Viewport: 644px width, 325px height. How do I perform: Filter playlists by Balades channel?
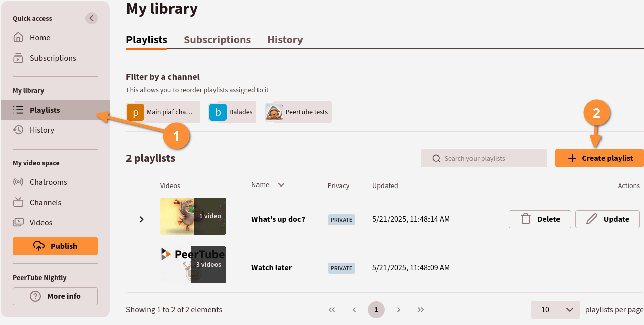(232, 112)
